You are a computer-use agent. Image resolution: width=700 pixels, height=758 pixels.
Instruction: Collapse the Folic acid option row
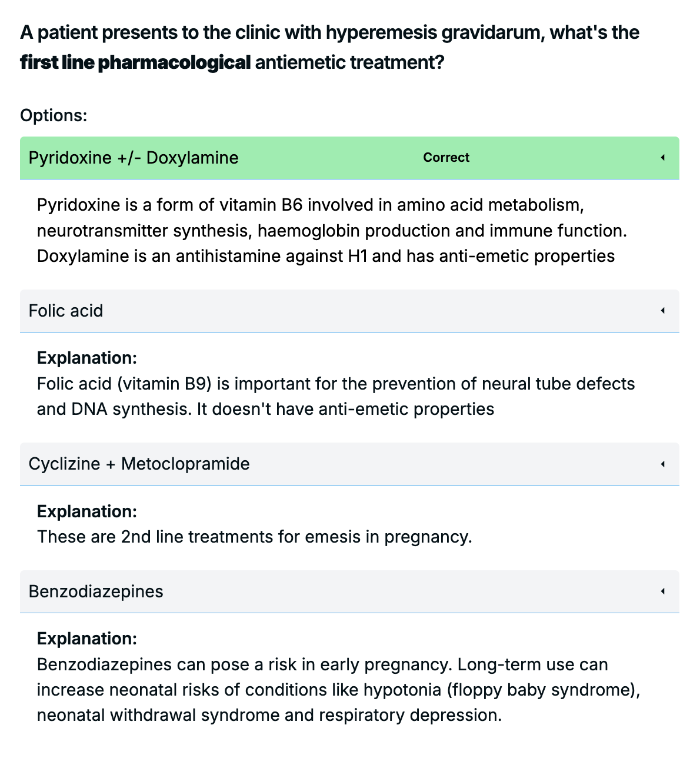pyautogui.click(x=349, y=311)
